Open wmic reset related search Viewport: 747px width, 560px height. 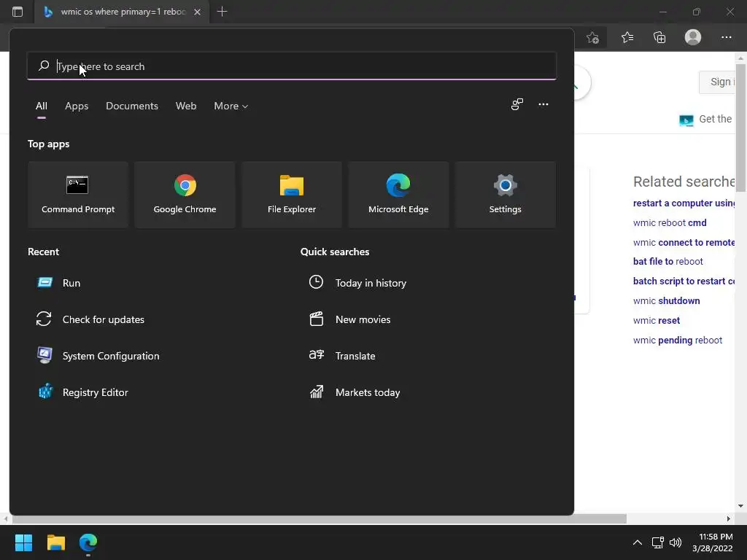[656, 321]
